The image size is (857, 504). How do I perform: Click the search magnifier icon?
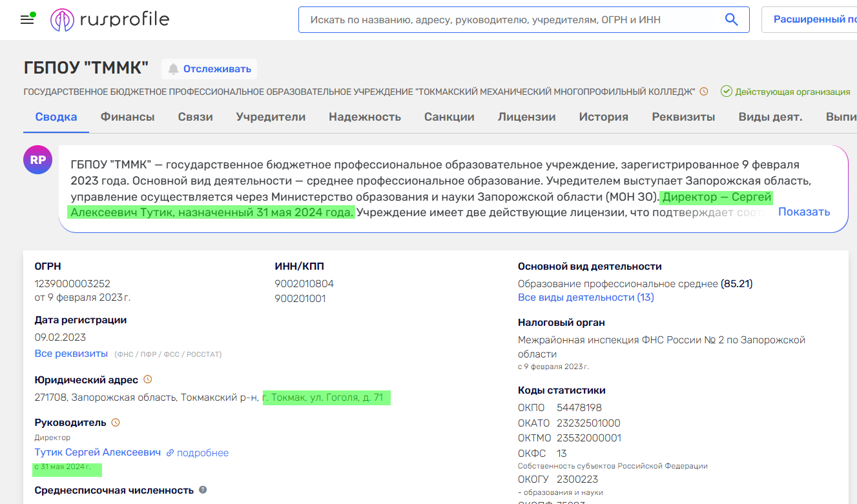[730, 19]
